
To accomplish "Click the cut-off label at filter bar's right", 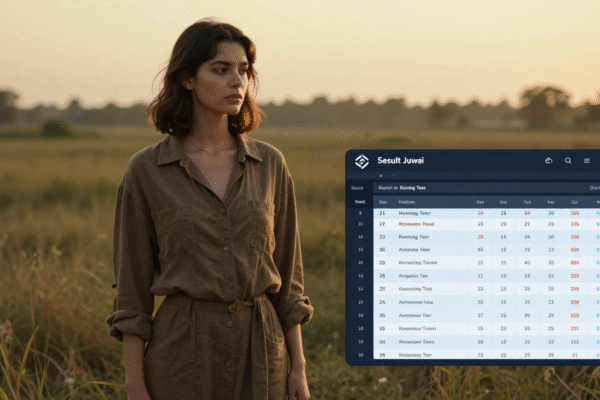I will 594,187.
